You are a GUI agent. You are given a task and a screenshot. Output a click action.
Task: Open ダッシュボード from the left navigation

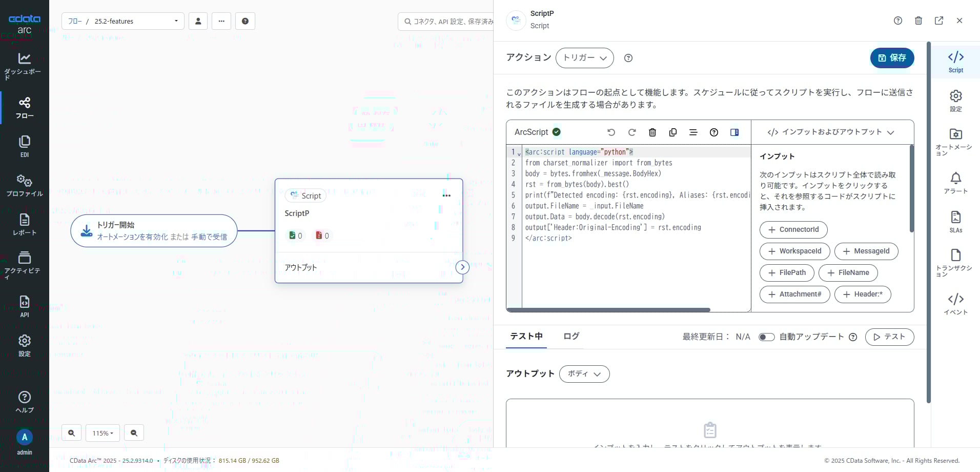click(x=24, y=64)
